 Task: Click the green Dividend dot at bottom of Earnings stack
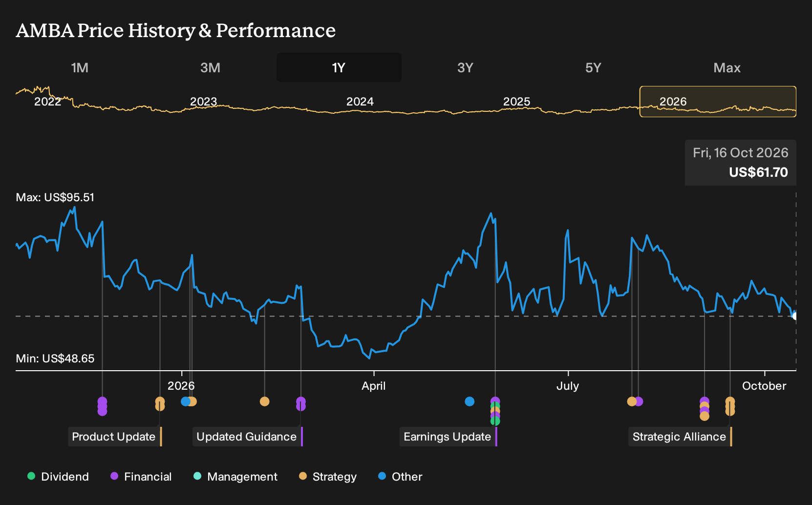(495, 421)
